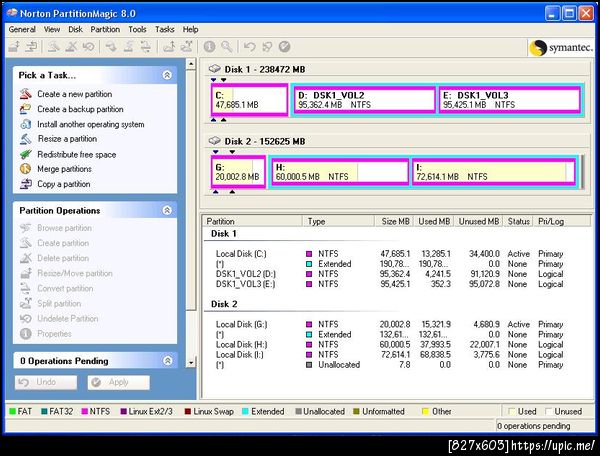Select the DSK1_VOL2 (D:) row
600x456 pixels.
[x=390, y=274]
